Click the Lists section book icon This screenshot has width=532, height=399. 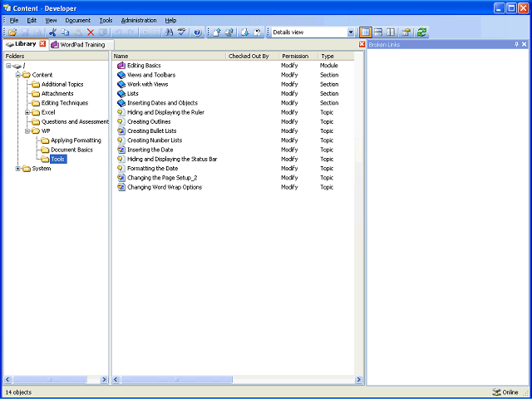(121, 94)
